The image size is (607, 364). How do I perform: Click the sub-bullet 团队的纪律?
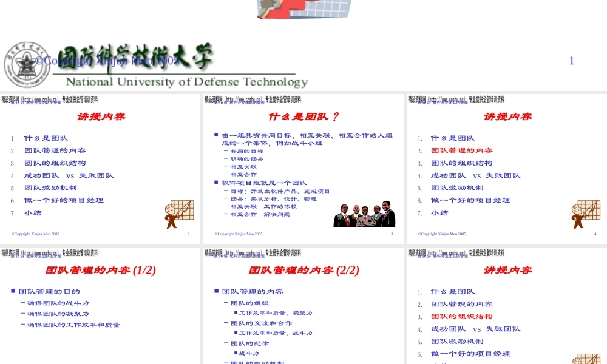click(x=249, y=343)
